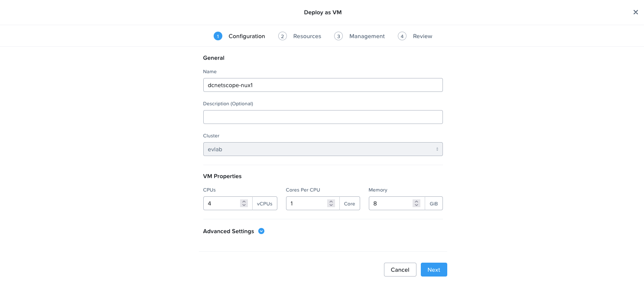Click the Advanced Settings heading text

pos(228,231)
